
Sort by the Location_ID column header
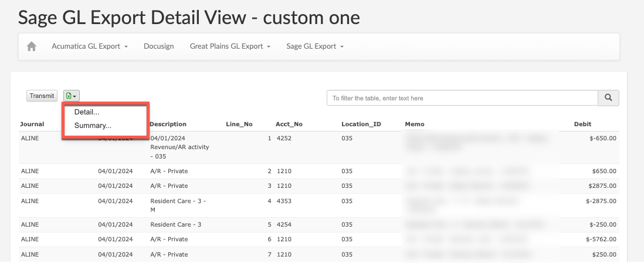tap(361, 124)
